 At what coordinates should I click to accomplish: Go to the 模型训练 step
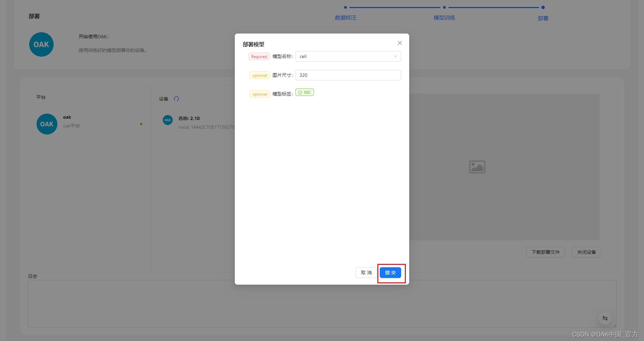click(x=444, y=18)
